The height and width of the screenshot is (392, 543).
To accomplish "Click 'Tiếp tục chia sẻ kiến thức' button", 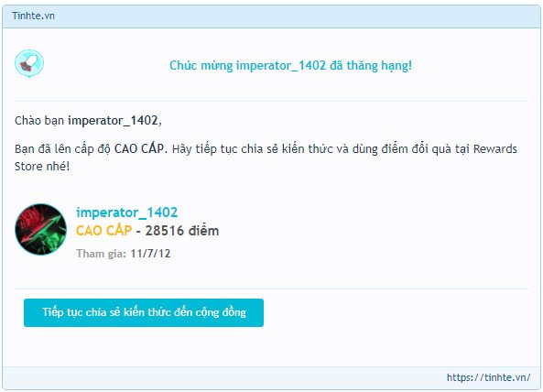I will point(144,312).
